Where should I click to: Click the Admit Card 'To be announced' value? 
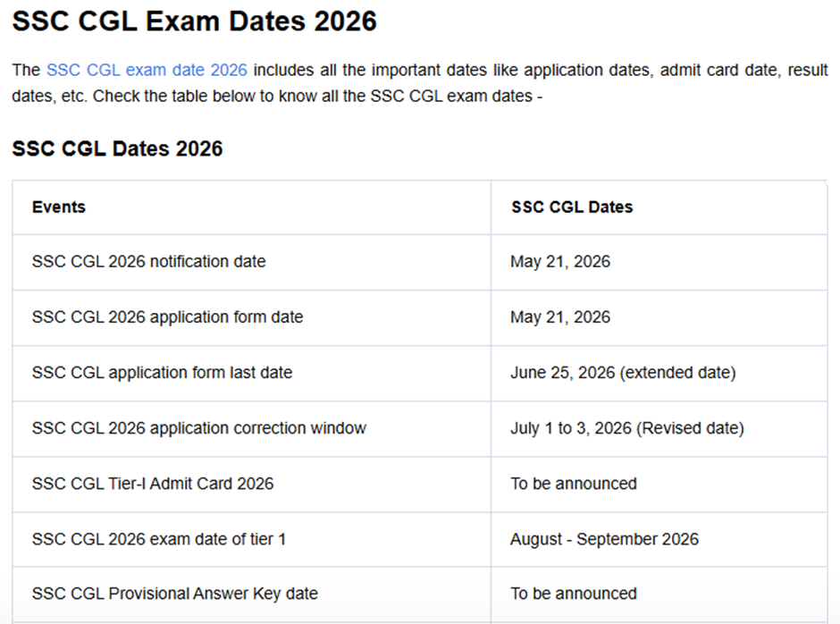573,484
